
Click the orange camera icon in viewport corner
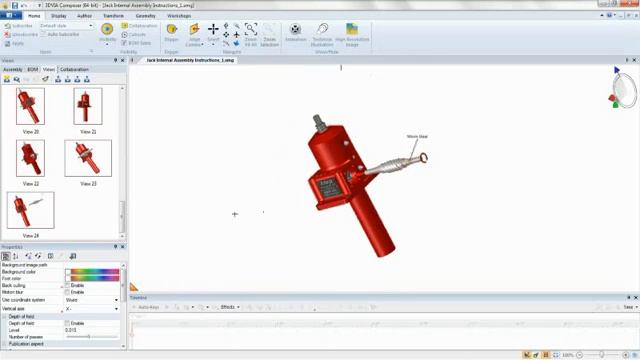point(134,287)
